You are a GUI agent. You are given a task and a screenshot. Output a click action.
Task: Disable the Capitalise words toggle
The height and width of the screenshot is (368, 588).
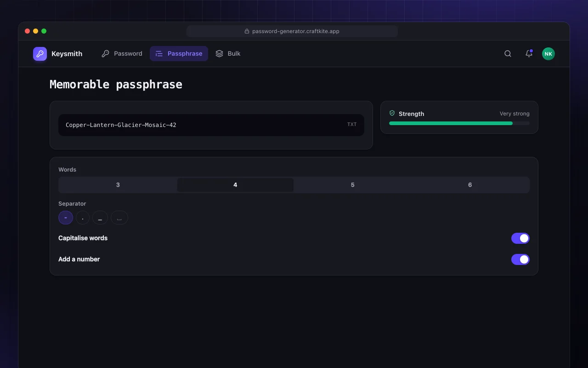click(520, 238)
